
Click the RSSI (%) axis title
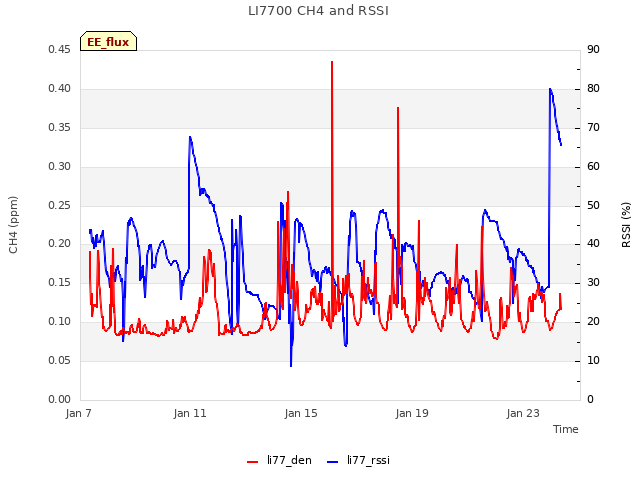point(626,225)
